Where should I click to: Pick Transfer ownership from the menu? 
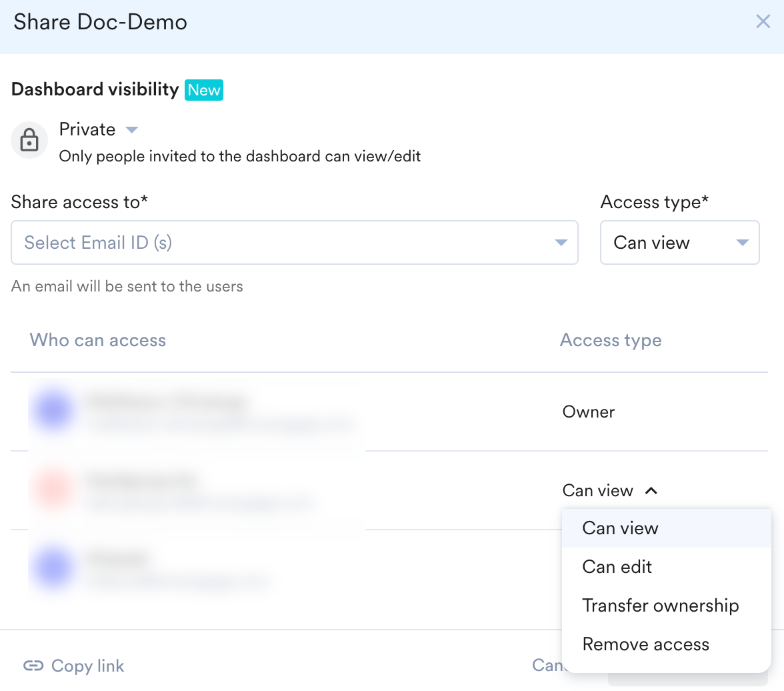click(x=660, y=606)
